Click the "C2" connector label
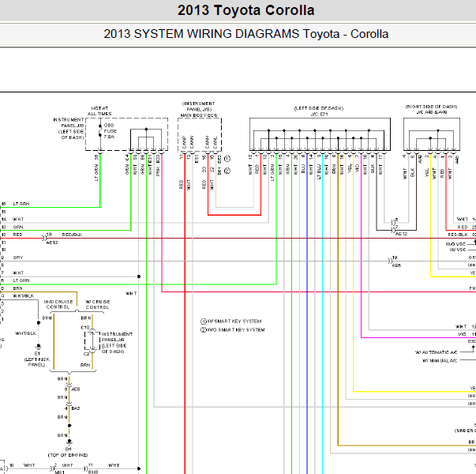This screenshot has height=474, width=476. tap(87, 354)
